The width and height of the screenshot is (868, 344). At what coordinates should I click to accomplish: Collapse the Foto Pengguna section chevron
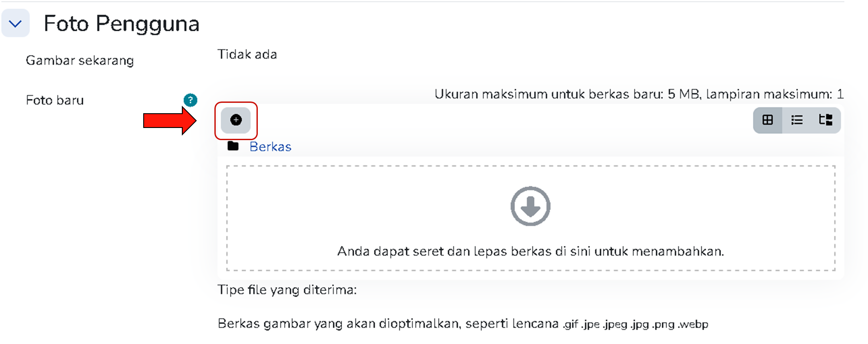pyautogui.click(x=16, y=23)
